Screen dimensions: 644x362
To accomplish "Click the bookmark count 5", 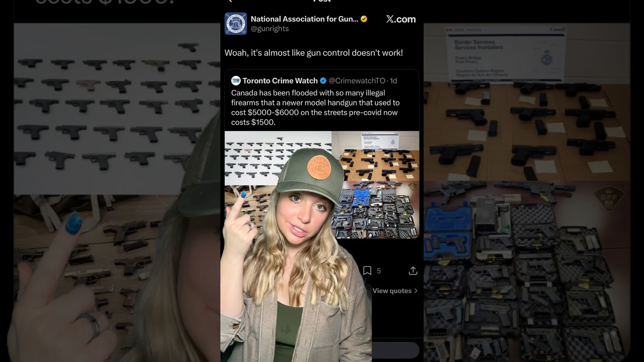I will [379, 271].
